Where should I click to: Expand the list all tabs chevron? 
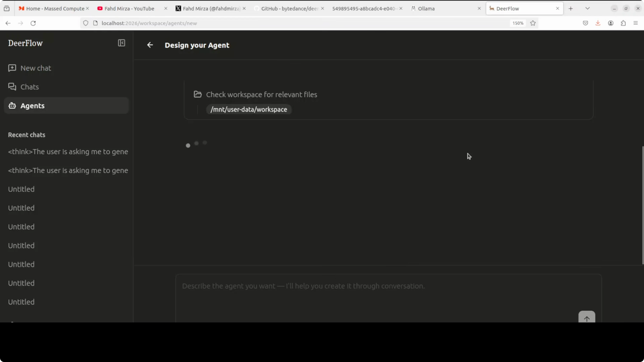pos(587,9)
